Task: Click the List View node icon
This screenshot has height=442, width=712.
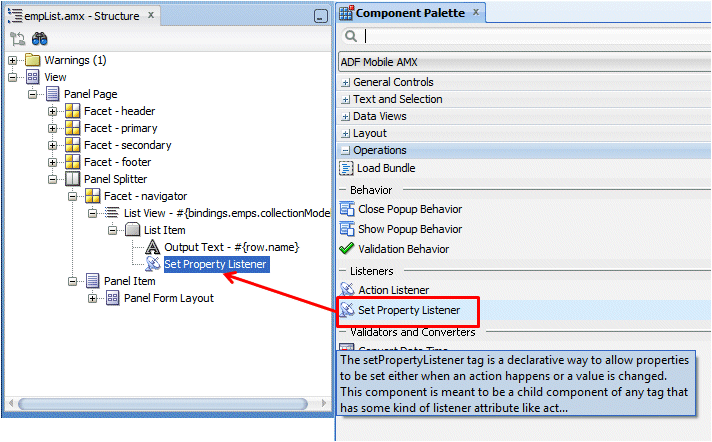Action: coord(112,213)
